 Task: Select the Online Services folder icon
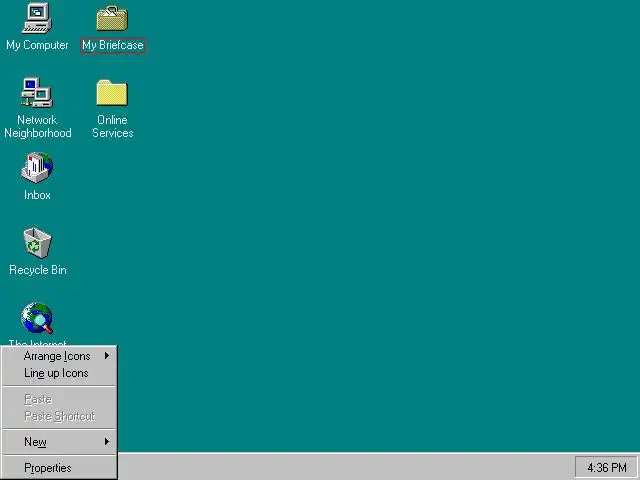112,93
